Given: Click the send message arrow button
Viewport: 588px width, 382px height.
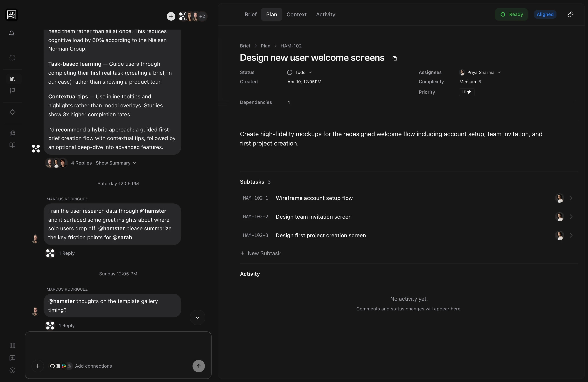Looking at the screenshot, I should pyautogui.click(x=198, y=366).
